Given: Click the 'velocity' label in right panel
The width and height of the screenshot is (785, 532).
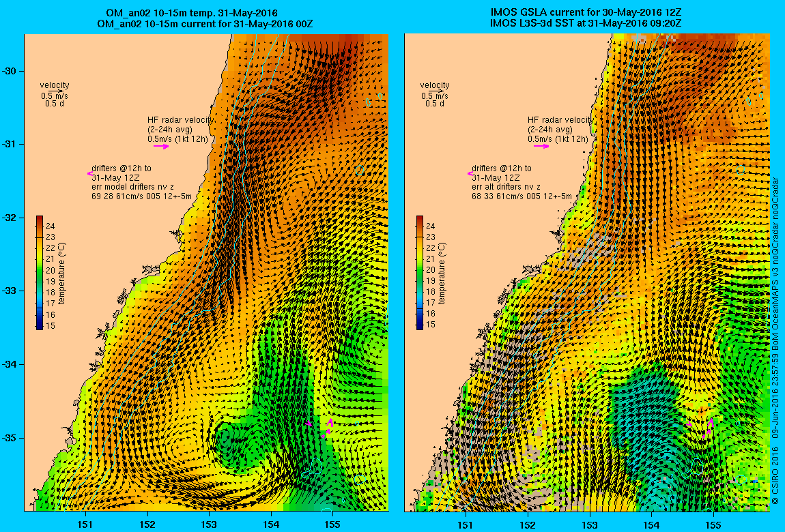Looking at the screenshot, I should click(x=435, y=85).
